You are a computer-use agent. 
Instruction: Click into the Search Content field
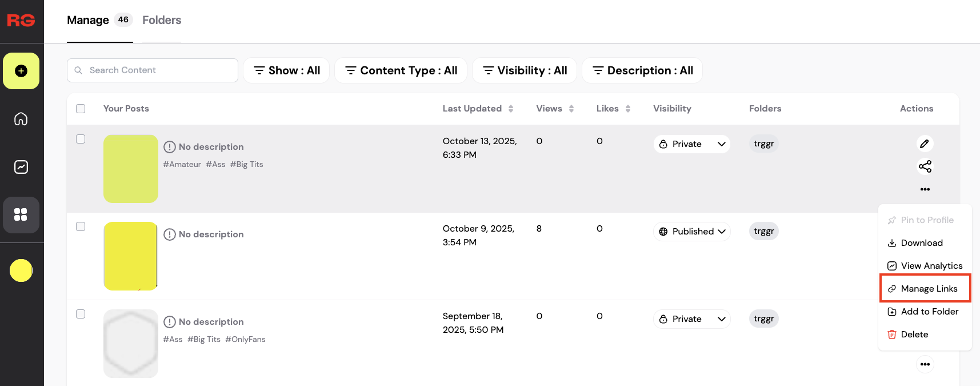coord(160,70)
